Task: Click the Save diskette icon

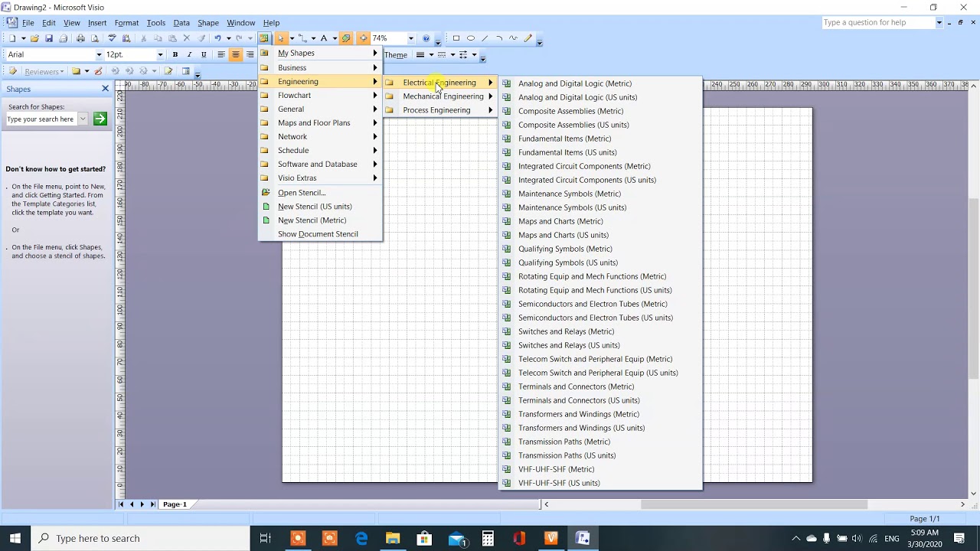Action: 49,38
